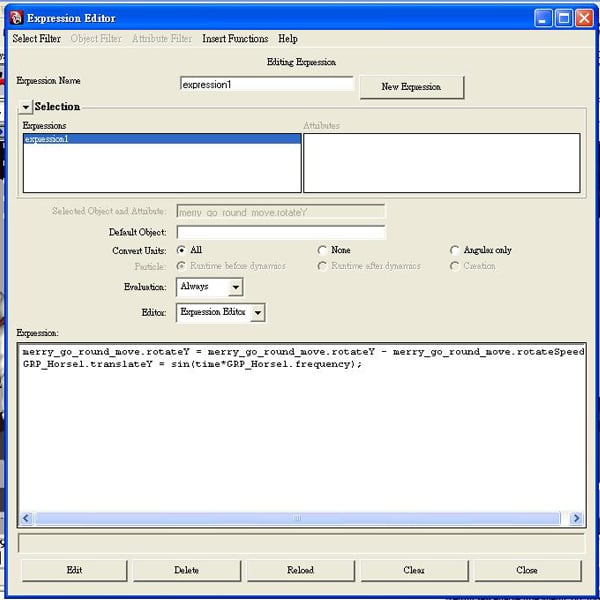Select expression1 in the Expressions list
The image size is (600, 600).
click(x=162, y=139)
